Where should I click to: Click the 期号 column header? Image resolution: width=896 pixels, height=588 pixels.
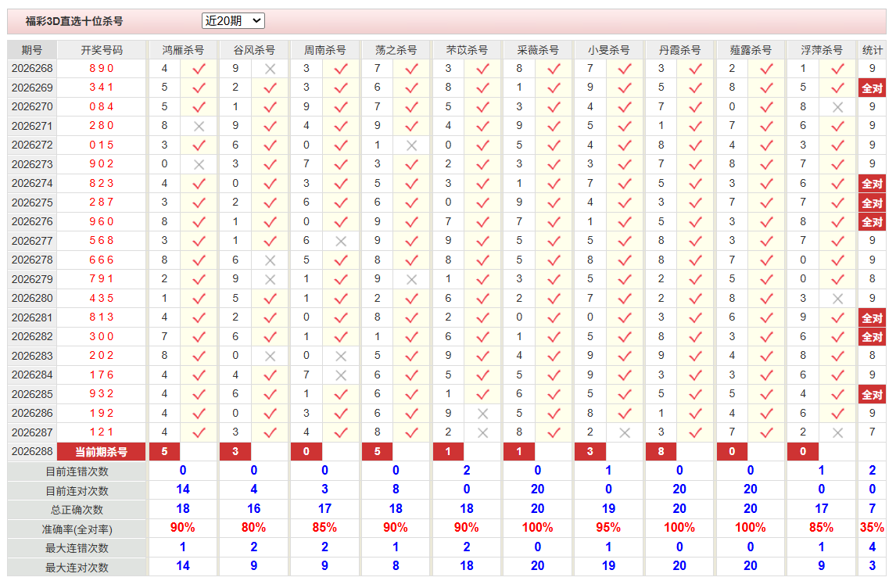click(x=32, y=50)
